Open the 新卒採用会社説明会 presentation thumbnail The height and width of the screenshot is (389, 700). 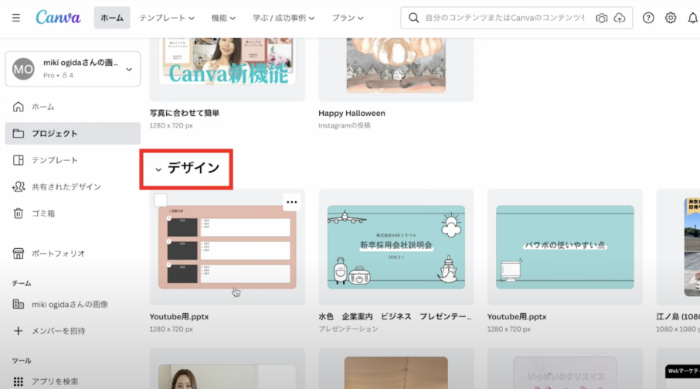pos(396,247)
